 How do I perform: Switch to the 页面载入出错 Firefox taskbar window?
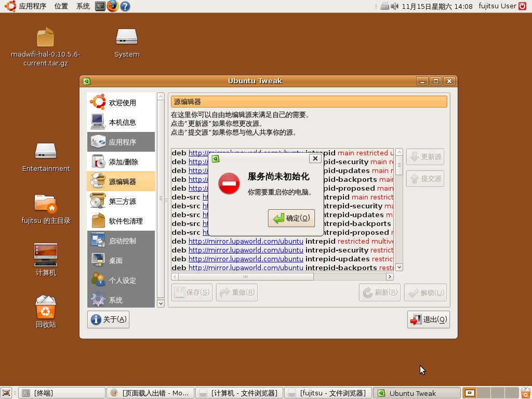[150, 393]
